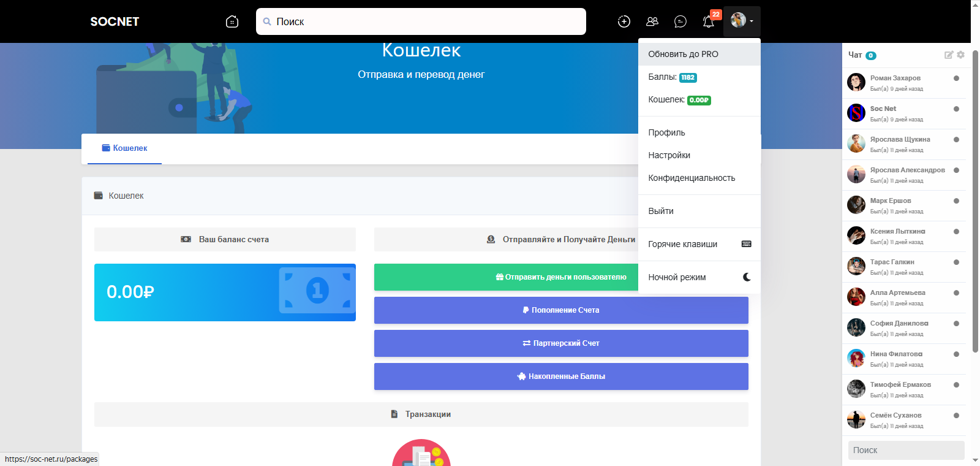The height and width of the screenshot is (466, 980).
Task: Click the create new post plus icon
Action: pyautogui.click(x=624, y=21)
